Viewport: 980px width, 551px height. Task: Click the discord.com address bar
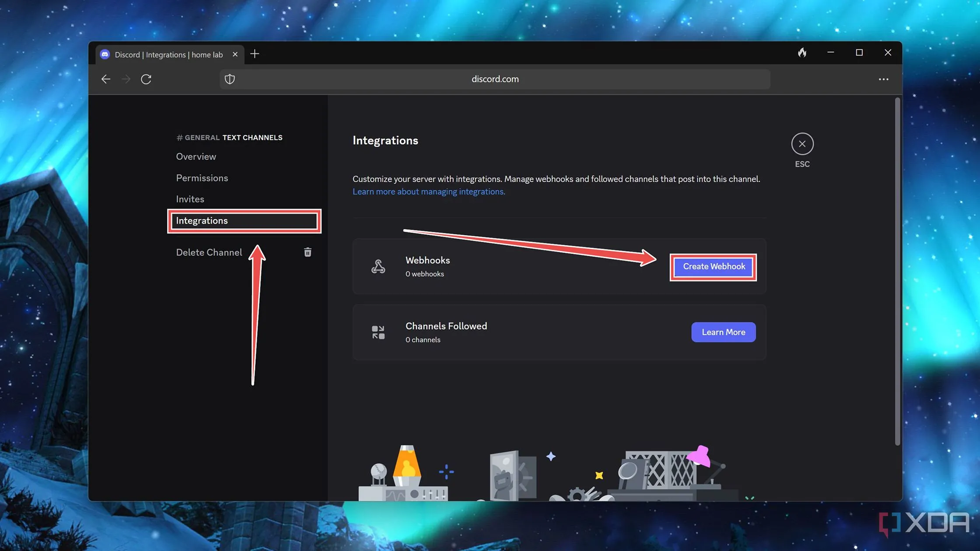pos(495,79)
